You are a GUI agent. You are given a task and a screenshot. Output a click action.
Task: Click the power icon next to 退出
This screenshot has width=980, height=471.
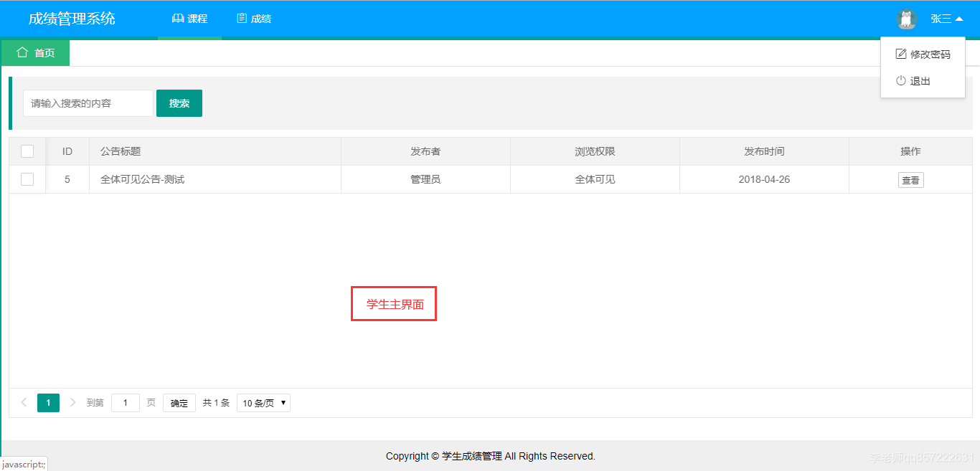coord(901,80)
